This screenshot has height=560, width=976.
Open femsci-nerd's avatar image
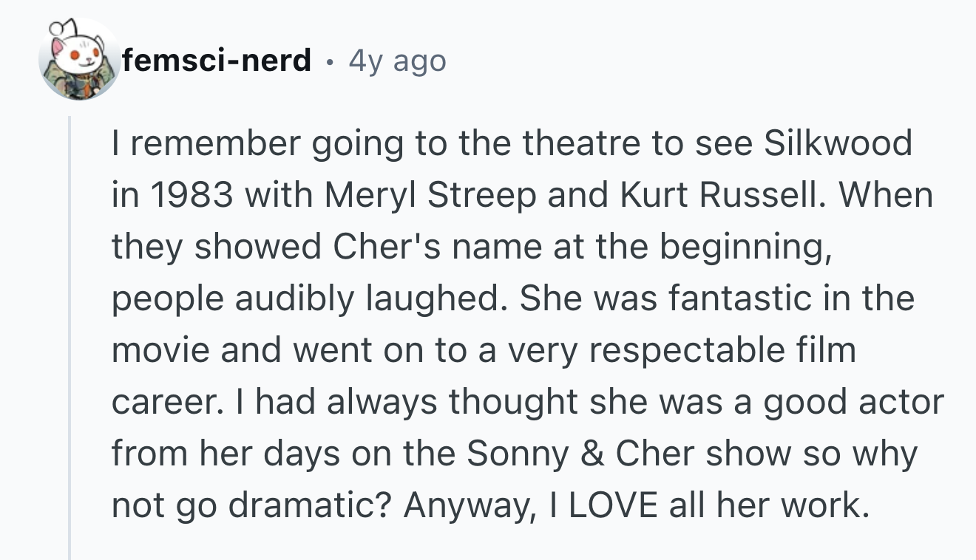click(x=79, y=60)
